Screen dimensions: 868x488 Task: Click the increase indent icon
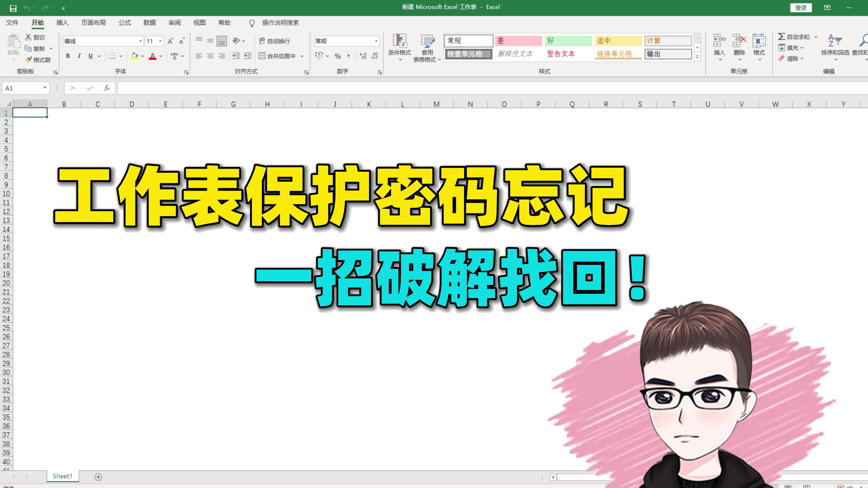click(x=248, y=56)
